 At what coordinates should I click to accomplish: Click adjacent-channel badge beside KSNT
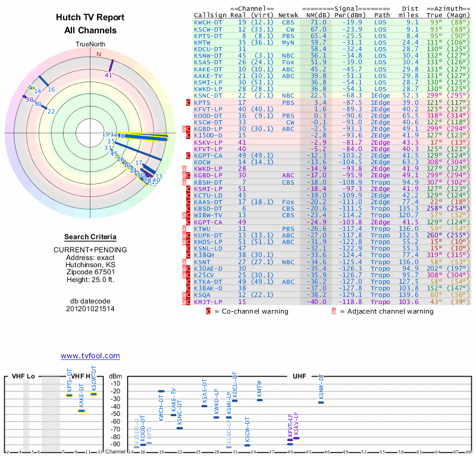[x=184, y=262]
